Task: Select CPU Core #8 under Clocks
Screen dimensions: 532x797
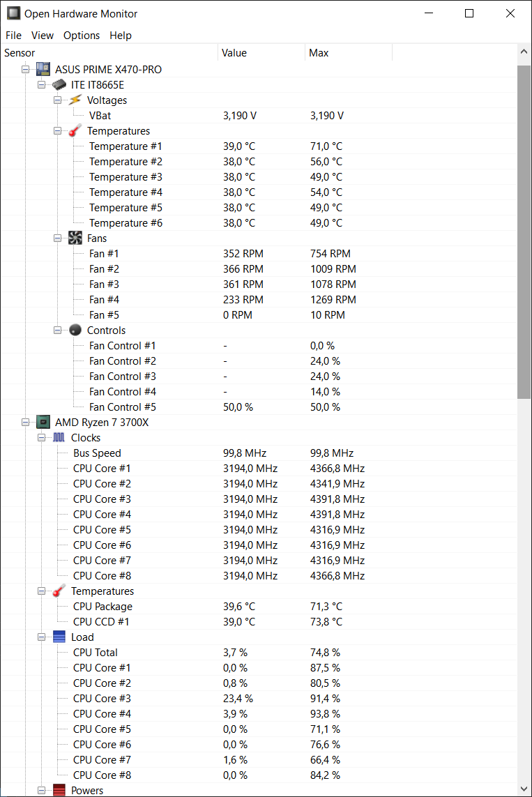Action: pos(259,575)
